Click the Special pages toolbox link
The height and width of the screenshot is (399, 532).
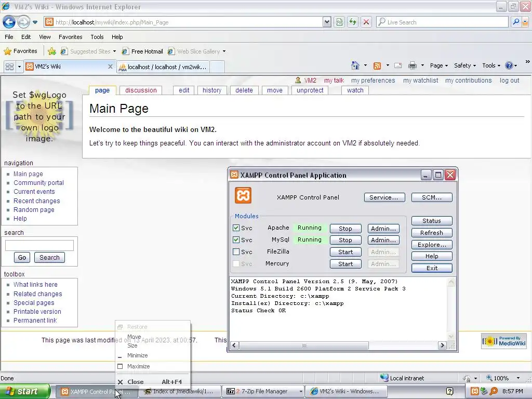(x=34, y=303)
